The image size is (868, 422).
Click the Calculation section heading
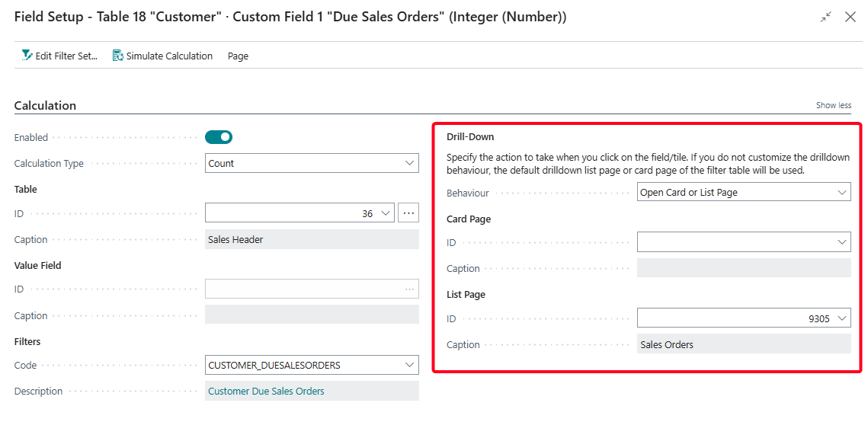click(x=45, y=105)
